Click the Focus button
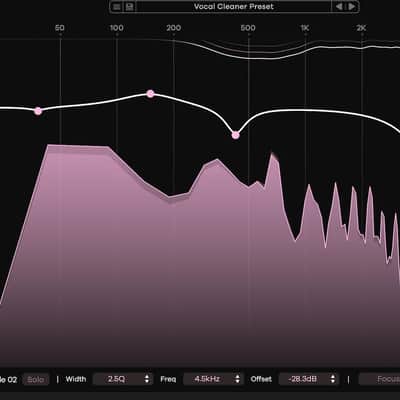 tap(380, 379)
